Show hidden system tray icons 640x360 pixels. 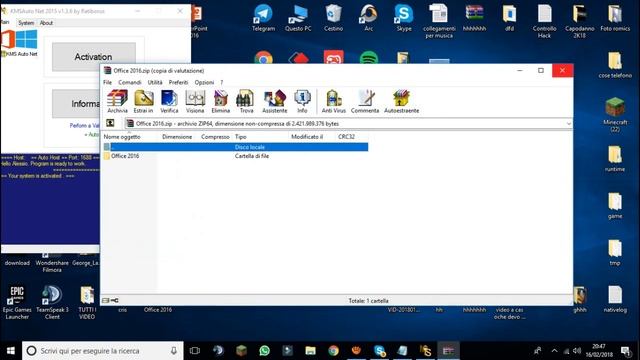click(554, 351)
